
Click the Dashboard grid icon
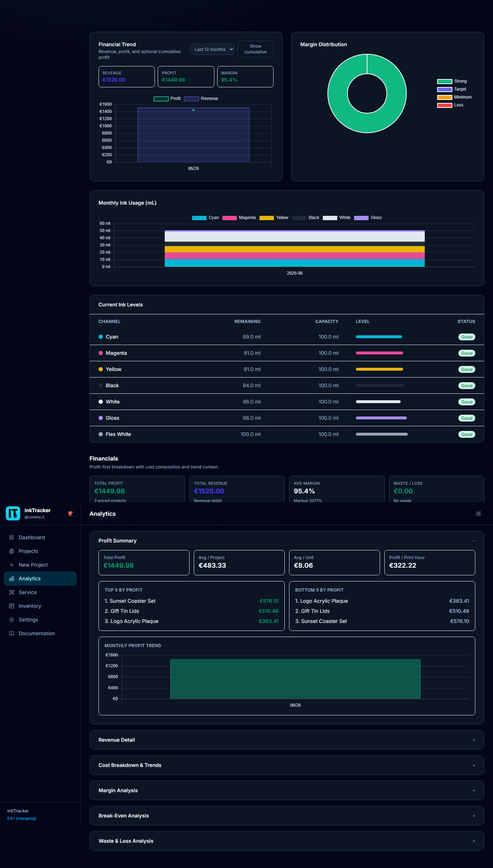[12, 537]
